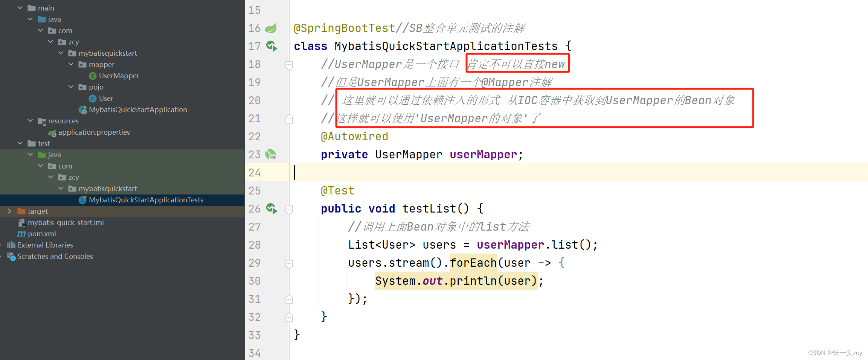Select pom.xml in the project tree

click(42, 234)
